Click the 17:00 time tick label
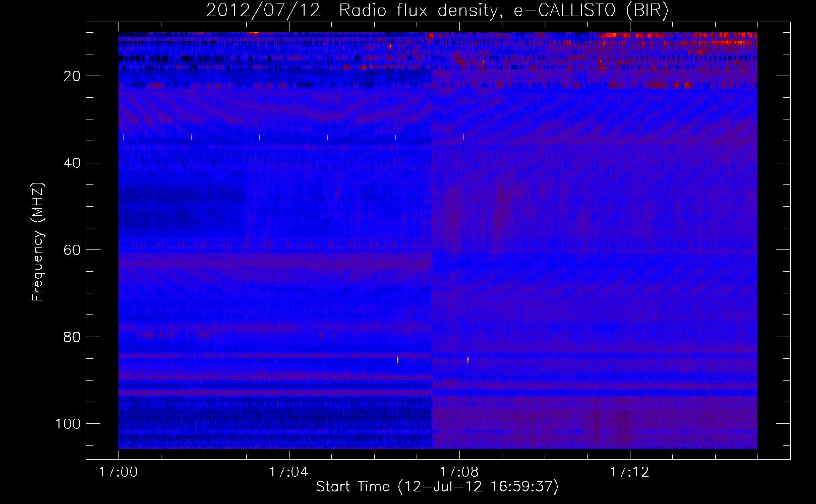Viewport: 816px width, 504px height. 119,472
